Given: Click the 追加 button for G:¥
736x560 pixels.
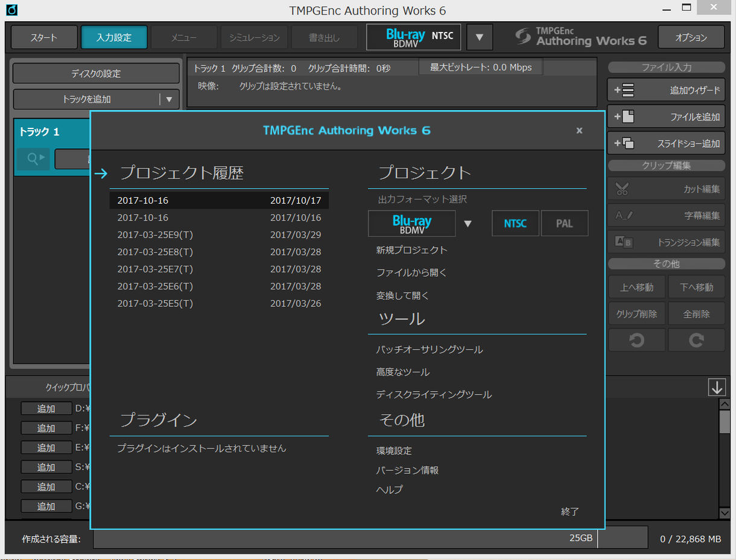Looking at the screenshot, I should [46, 506].
